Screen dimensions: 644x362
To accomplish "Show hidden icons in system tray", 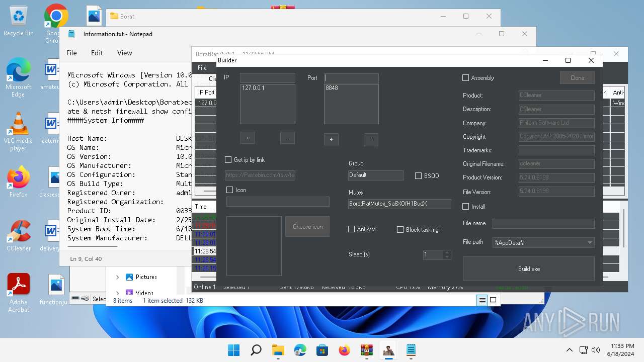I will 569,350.
